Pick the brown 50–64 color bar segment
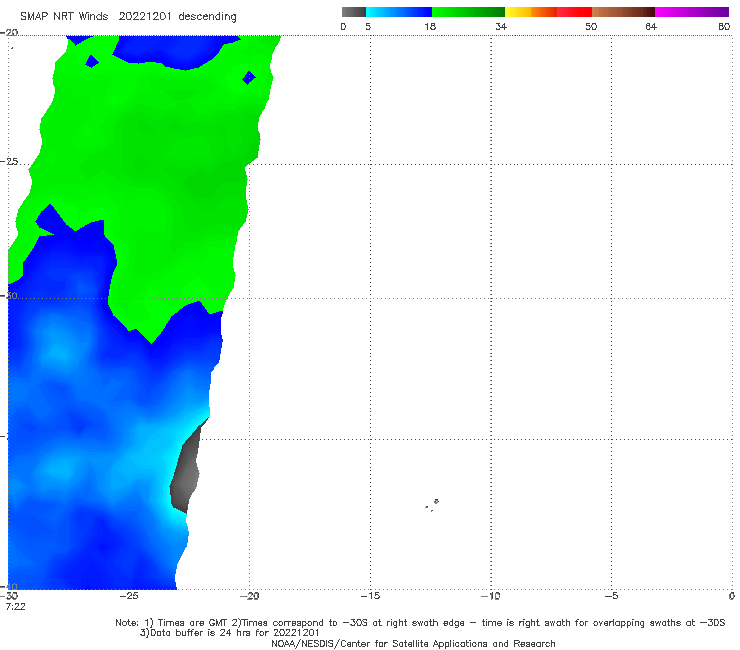Image resolution: width=740 pixels, height=650 pixels. pos(623,12)
